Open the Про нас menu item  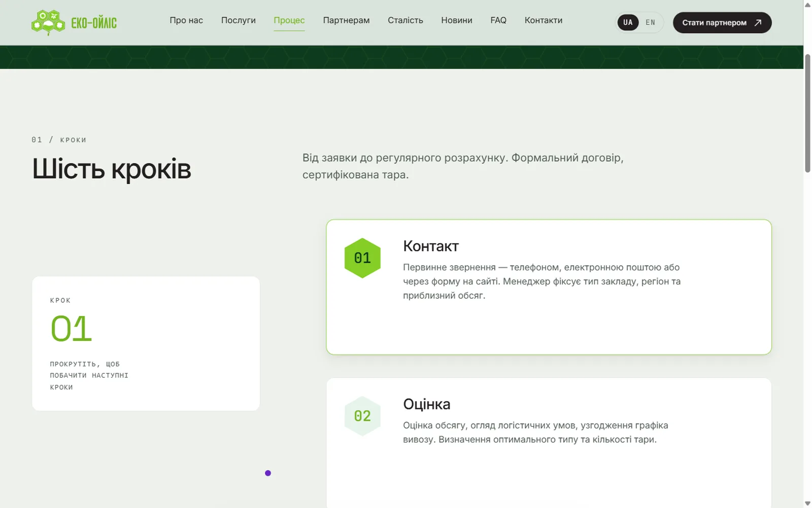tap(186, 20)
